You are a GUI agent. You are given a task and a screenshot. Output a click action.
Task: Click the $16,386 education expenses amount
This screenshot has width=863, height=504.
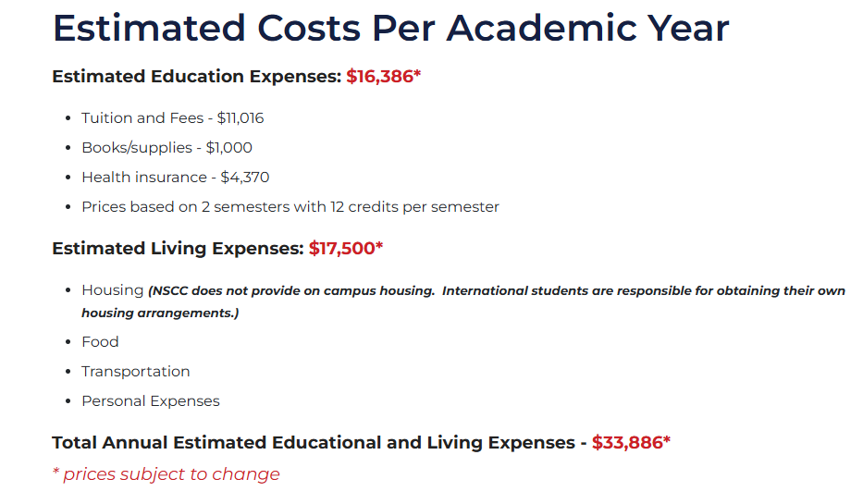point(383,77)
